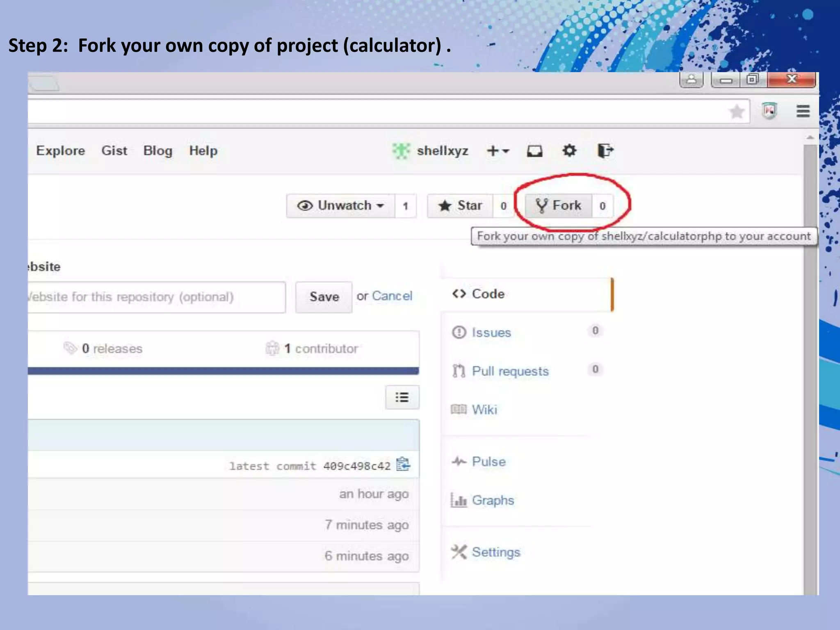Click the watchers count 1

405,206
